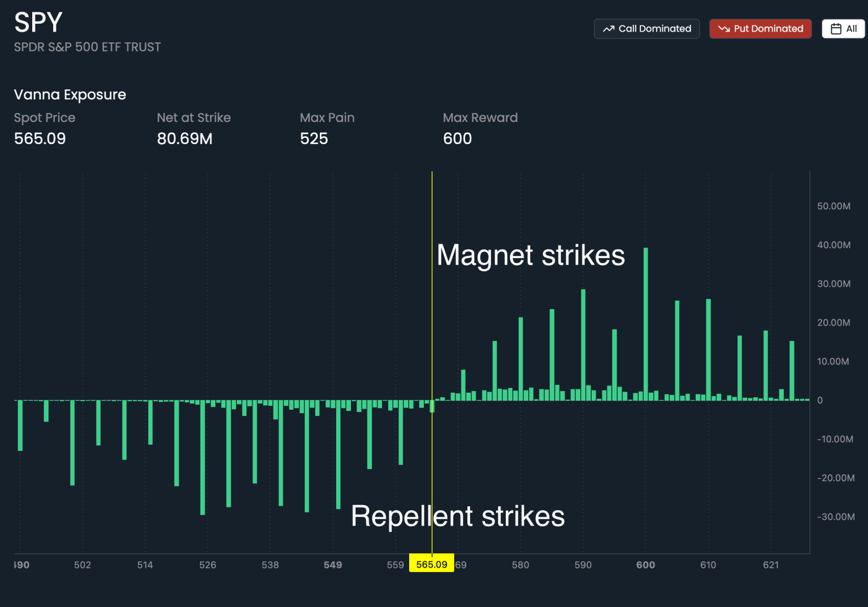Click the 525 Max Pain value
Viewport: 868px width, 607px height.
point(314,138)
